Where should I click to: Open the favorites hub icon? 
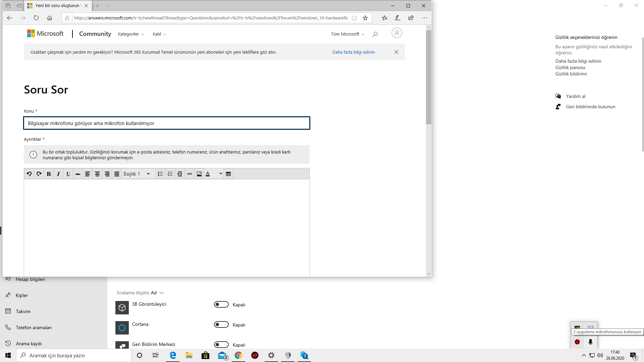pyautogui.click(x=384, y=18)
